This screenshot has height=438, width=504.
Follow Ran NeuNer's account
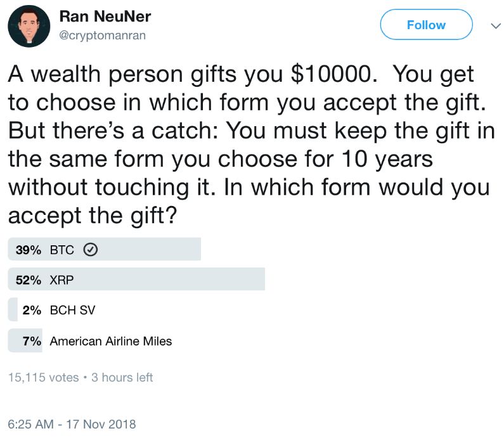[x=425, y=25]
